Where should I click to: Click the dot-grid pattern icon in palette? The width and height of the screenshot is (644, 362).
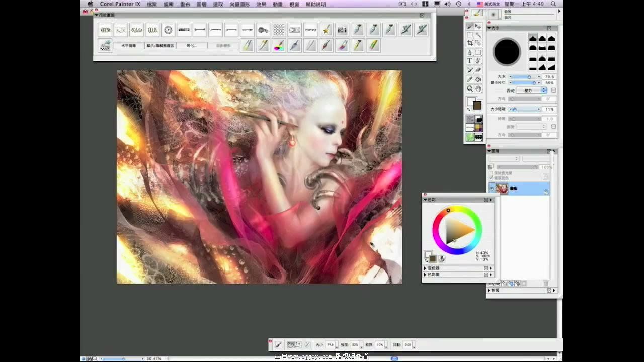(x=279, y=30)
